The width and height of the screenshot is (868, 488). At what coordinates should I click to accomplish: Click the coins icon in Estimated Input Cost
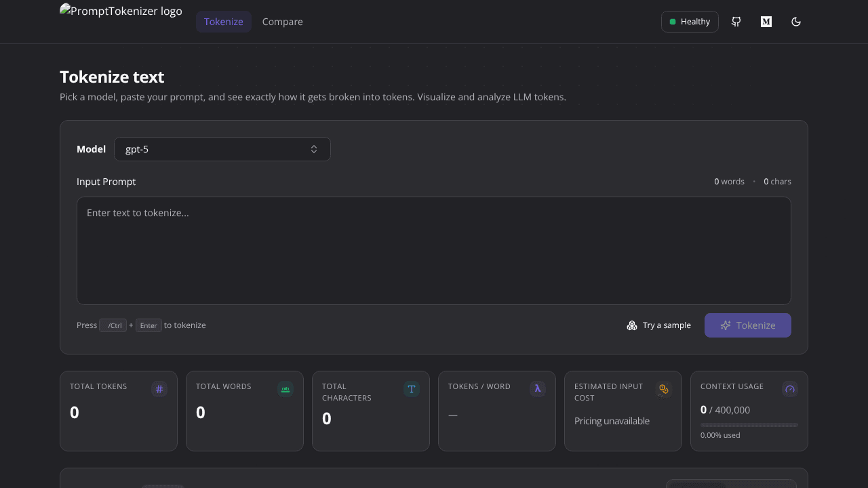click(664, 389)
